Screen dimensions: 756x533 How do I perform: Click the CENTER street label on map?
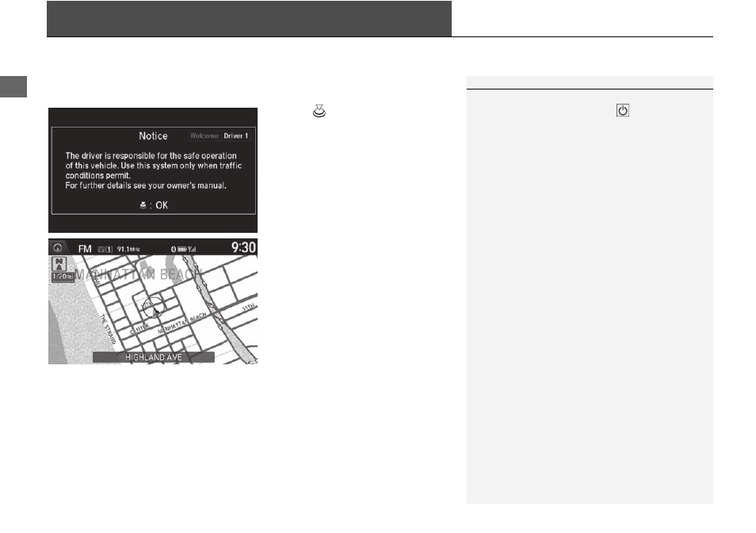click(x=139, y=329)
